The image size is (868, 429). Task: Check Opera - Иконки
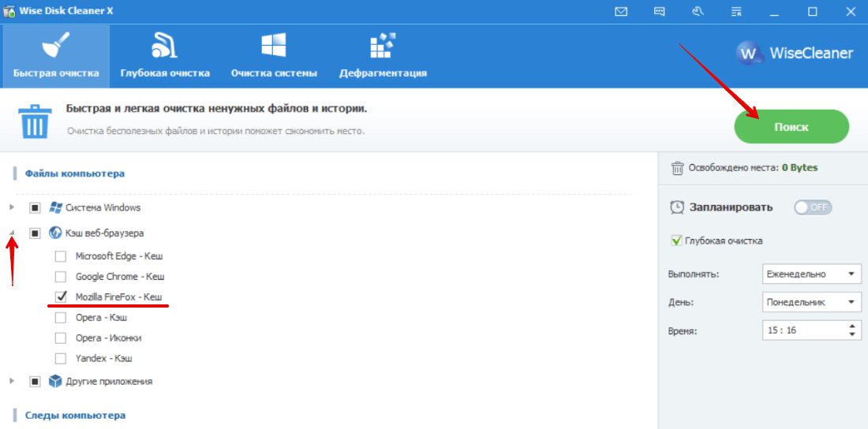61,338
